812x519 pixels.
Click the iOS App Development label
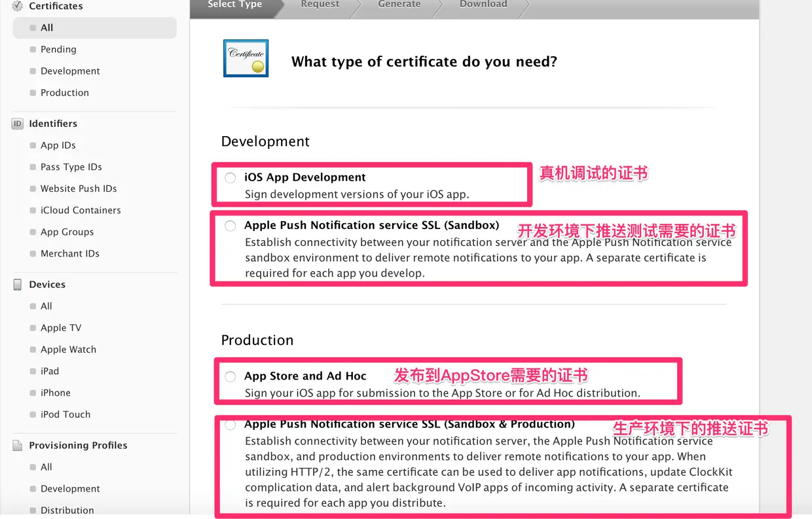pos(305,177)
